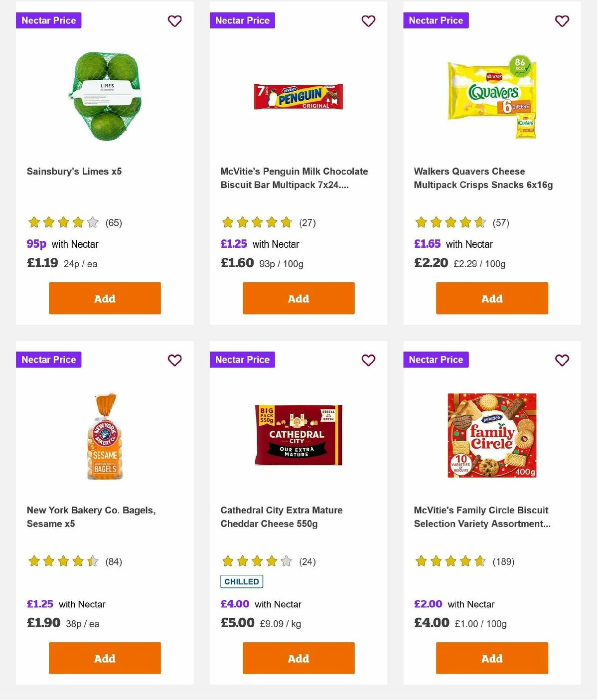The width and height of the screenshot is (598, 700).
Task: Select the Nectar Price badge on Limes
Action: (x=48, y=20)
